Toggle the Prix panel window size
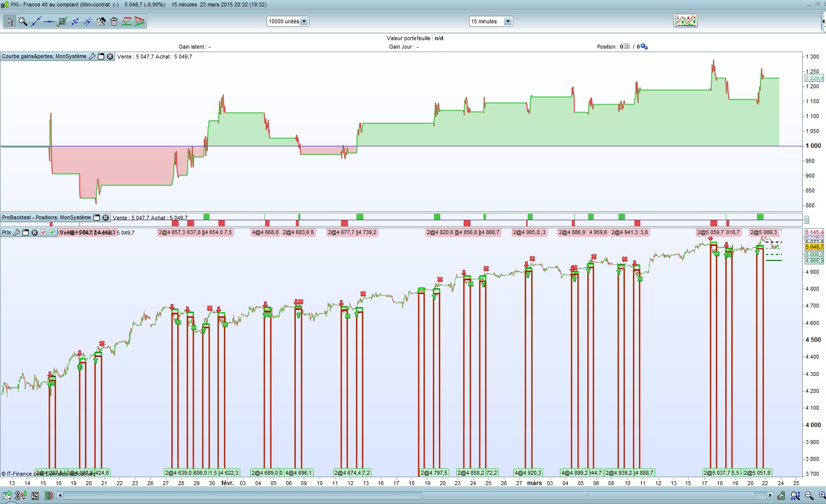 (25, 232)
